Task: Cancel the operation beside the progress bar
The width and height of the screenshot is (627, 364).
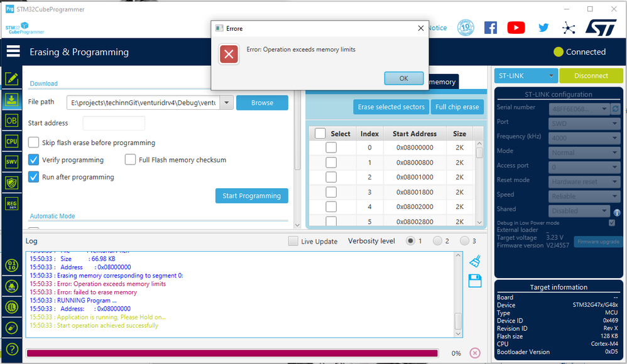Action: (x=475, y=353)
